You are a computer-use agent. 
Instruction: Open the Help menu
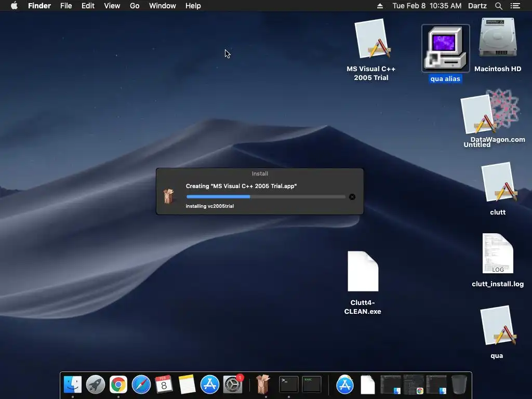(x=193, y=6)
